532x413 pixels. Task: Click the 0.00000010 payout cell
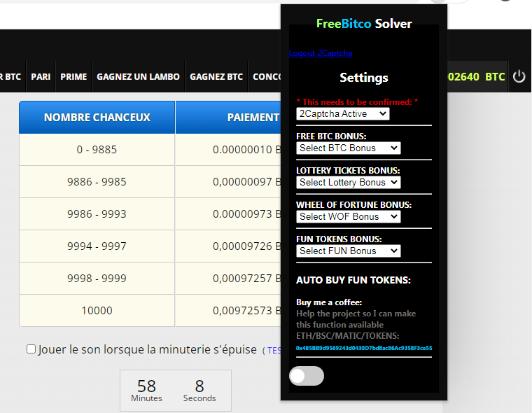pos(228,149)
